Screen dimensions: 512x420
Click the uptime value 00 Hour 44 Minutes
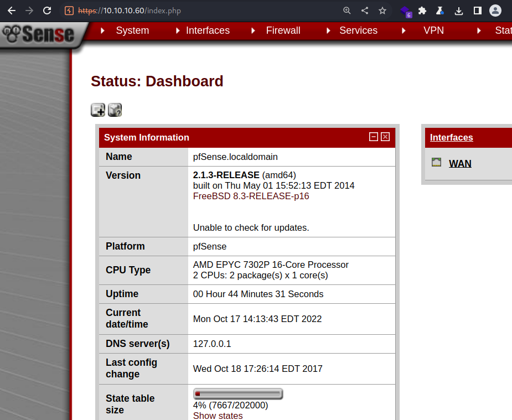pos(258,294)
